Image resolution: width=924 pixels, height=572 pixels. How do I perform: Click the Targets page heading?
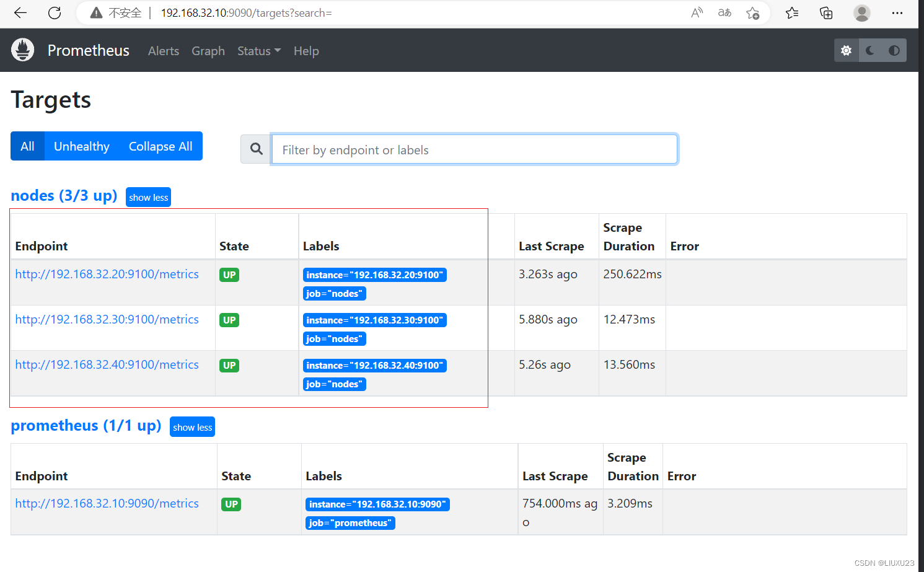click(51, 100)
